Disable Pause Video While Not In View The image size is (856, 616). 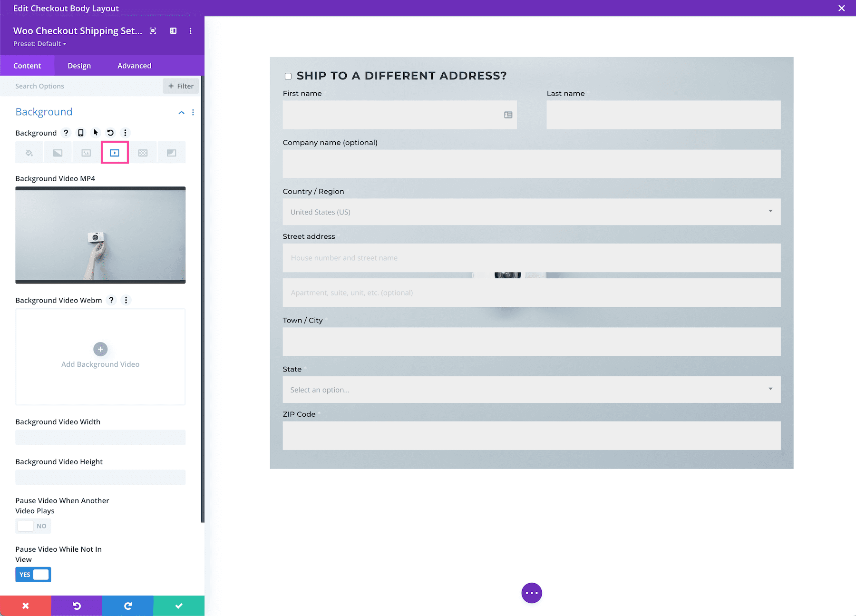coord(33,574)
